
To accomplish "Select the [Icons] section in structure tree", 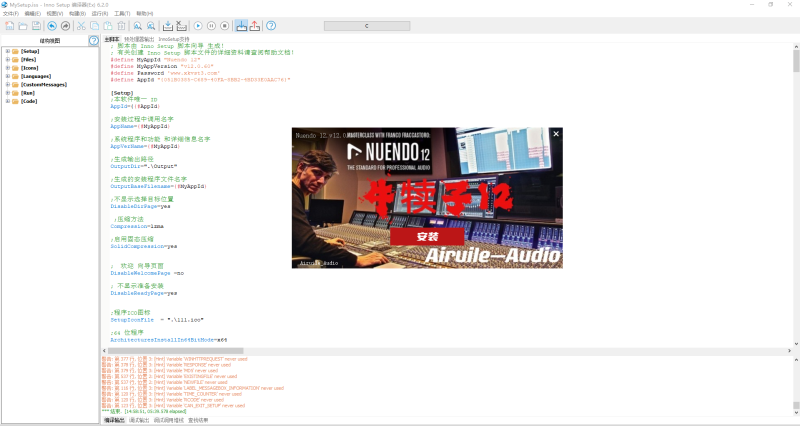I will tap(30, 68).
